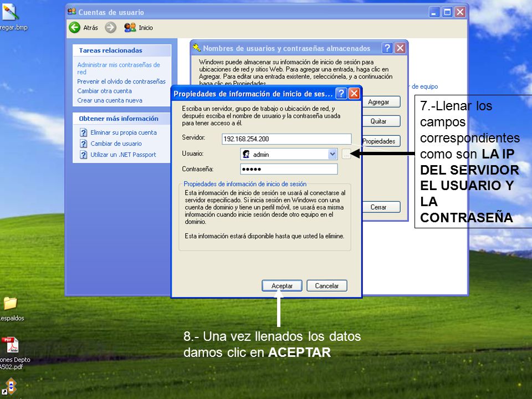Click Atrás label in toolbar
532x399 pixels.
click(90, 28)
